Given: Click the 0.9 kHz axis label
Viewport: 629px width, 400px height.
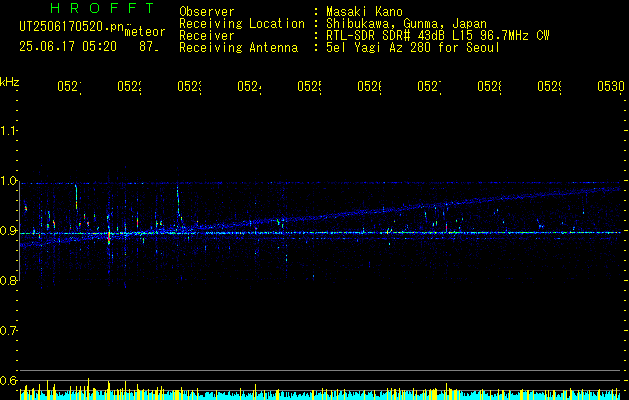Looking at the screenshot, I should (x=9, y=231).
